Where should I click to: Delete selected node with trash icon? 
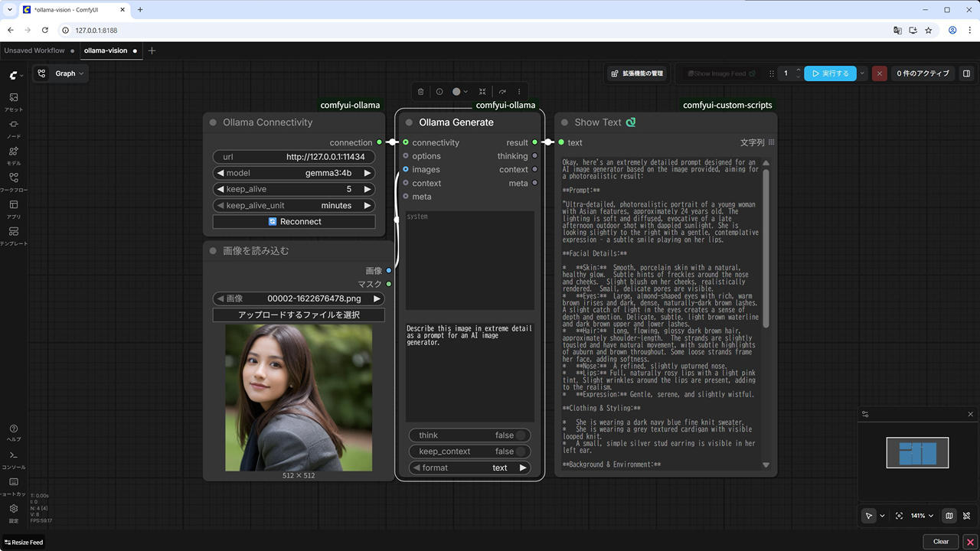coord(420,92)
